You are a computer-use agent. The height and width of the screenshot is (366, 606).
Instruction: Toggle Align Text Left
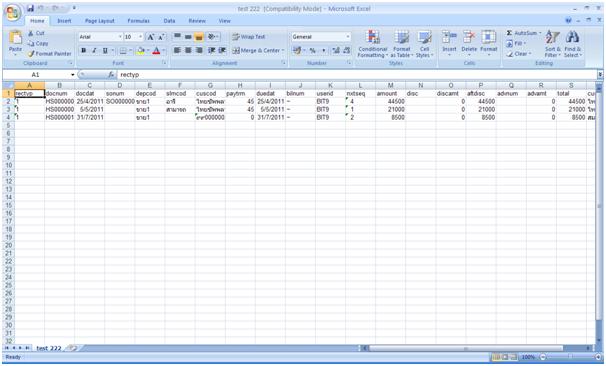click(177, 51)
